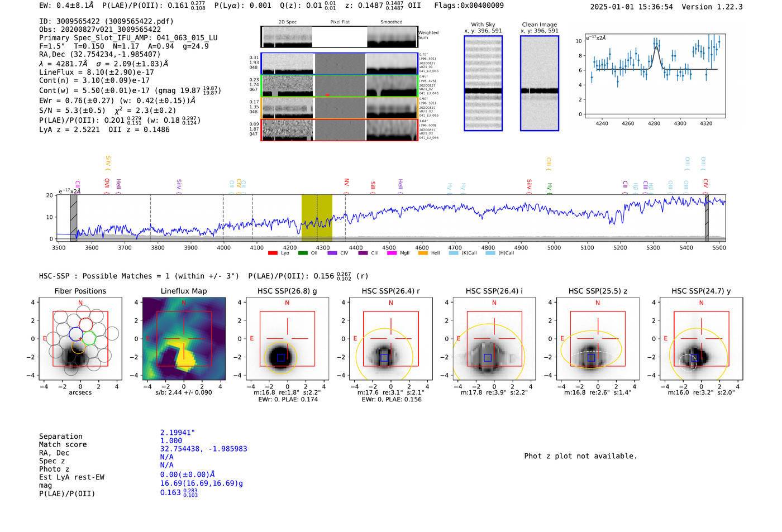Click the Primary Spec_Slot_IFU_AMP value 041_063_015_LU
The image size is (782, 532).
pyautogui.click(x=186, y=38)
